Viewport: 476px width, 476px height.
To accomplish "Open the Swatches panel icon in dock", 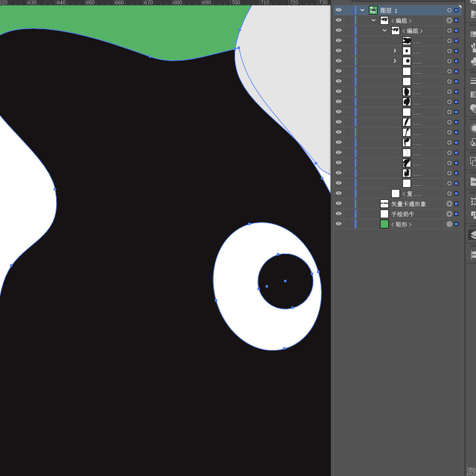I will pos(473,34).
